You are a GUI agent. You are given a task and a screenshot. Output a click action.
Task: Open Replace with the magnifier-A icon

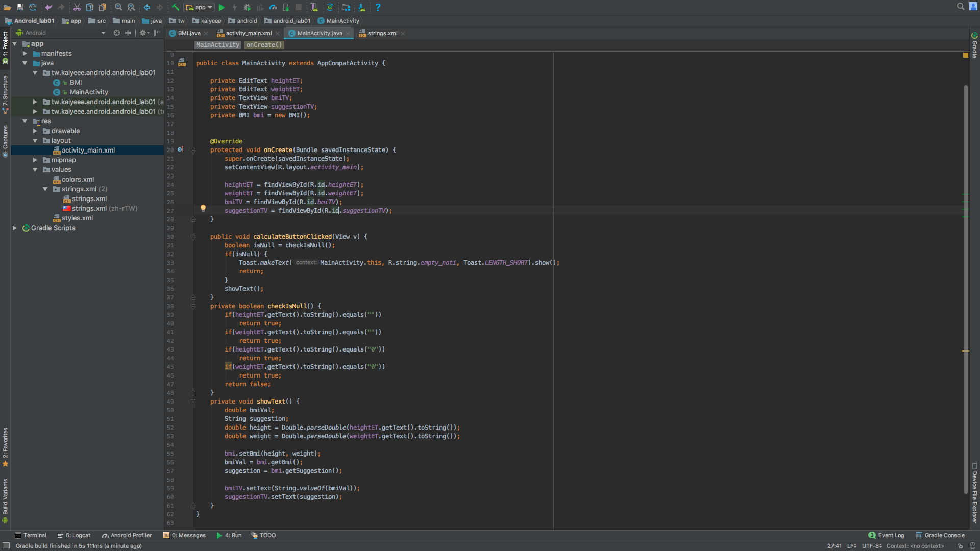[131, 7]
